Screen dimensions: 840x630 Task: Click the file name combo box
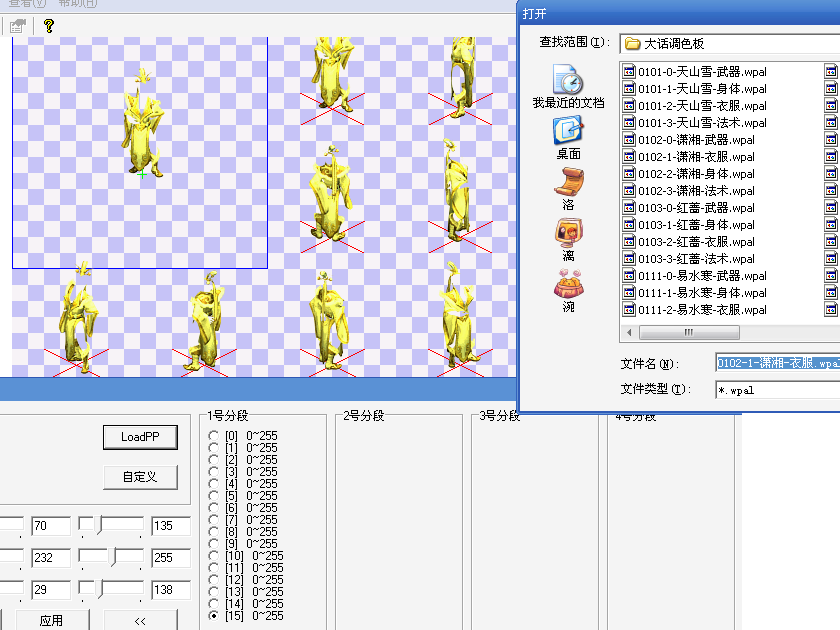coord(778,363)
